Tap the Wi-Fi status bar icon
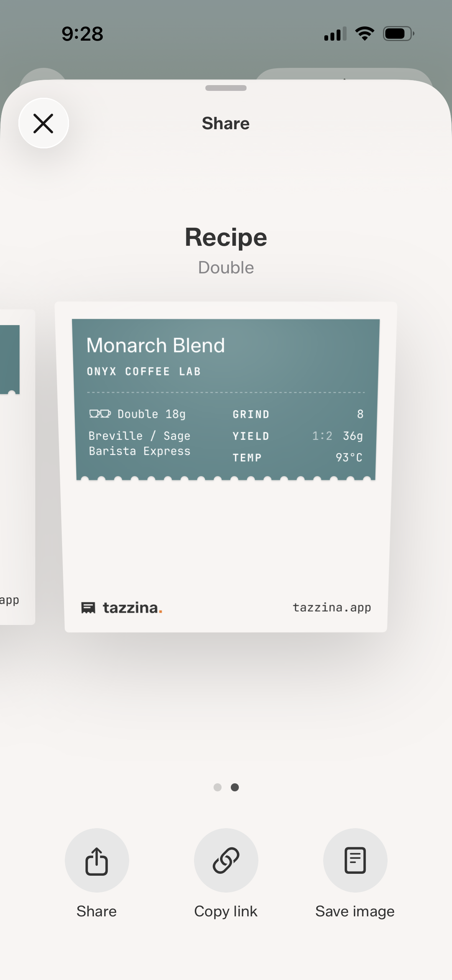452x980 pixels. 365,34
